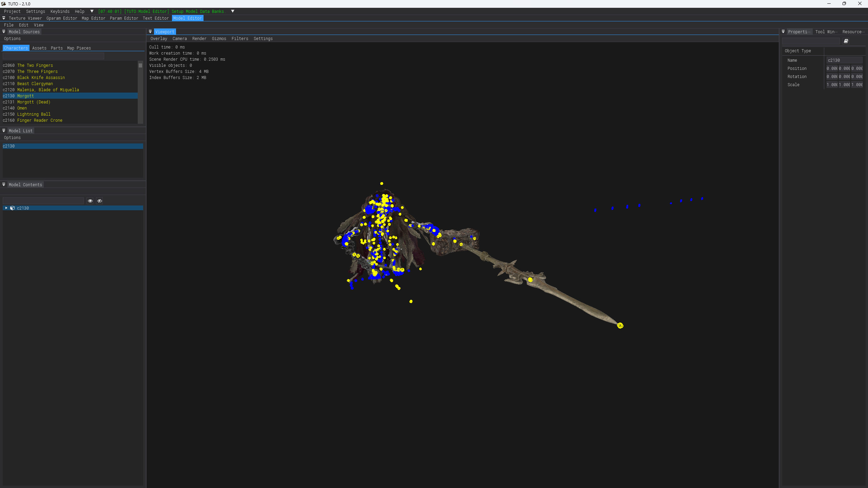Open the Viewport panel dropdown arrow
Viewport: 868px width, 488px height.
click(x=150, y=32)
